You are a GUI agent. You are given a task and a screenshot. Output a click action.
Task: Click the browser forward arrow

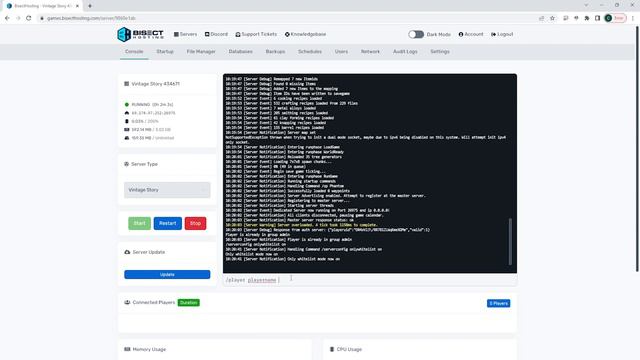(18, 18)
